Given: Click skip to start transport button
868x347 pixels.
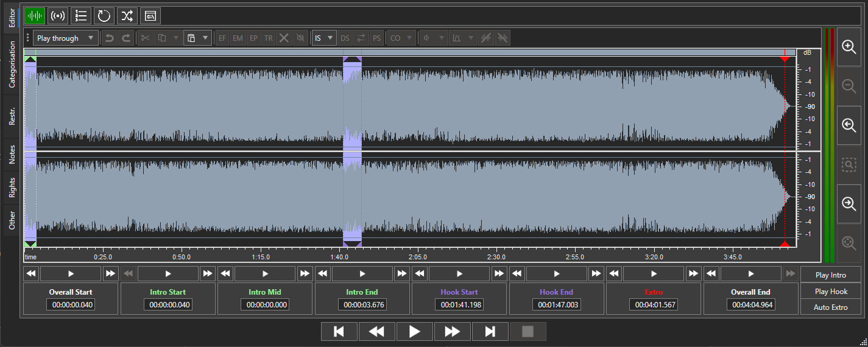Looking at the screenshot, I should click(339, 331).
